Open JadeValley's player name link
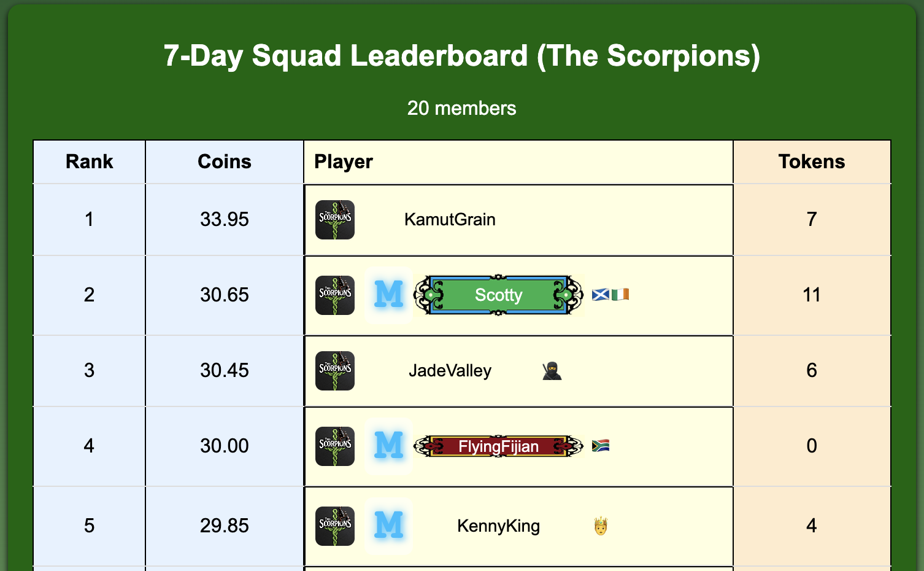The image size is (924, 571). 450,371
